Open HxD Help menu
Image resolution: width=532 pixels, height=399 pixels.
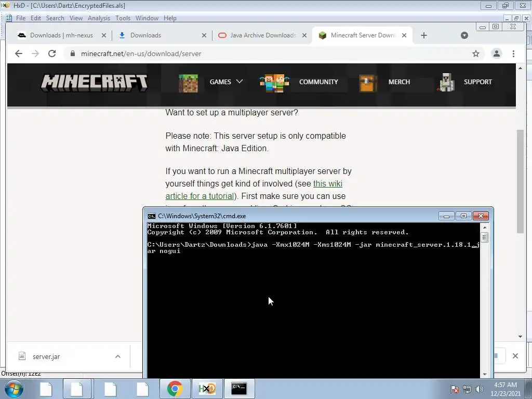click(170, 18)
